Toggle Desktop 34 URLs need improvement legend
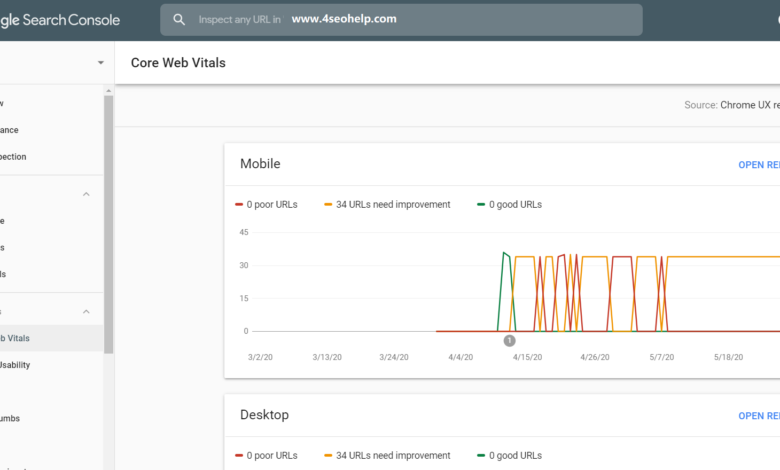 pos(387,456)
